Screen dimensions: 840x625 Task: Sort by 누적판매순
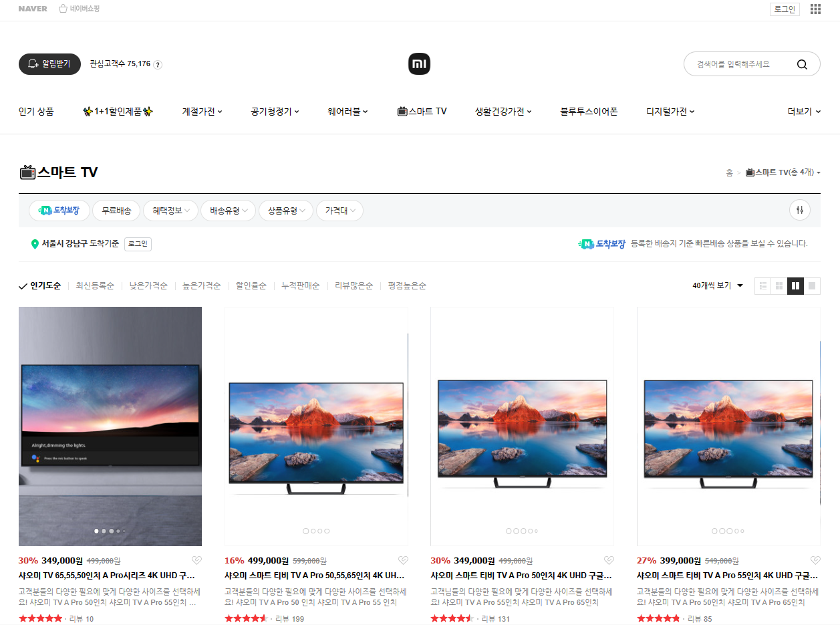tap(300, 286)
